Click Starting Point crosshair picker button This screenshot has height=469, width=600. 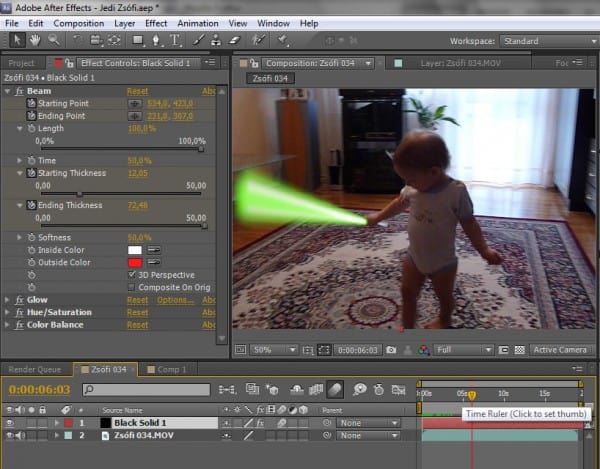[135, 103]
